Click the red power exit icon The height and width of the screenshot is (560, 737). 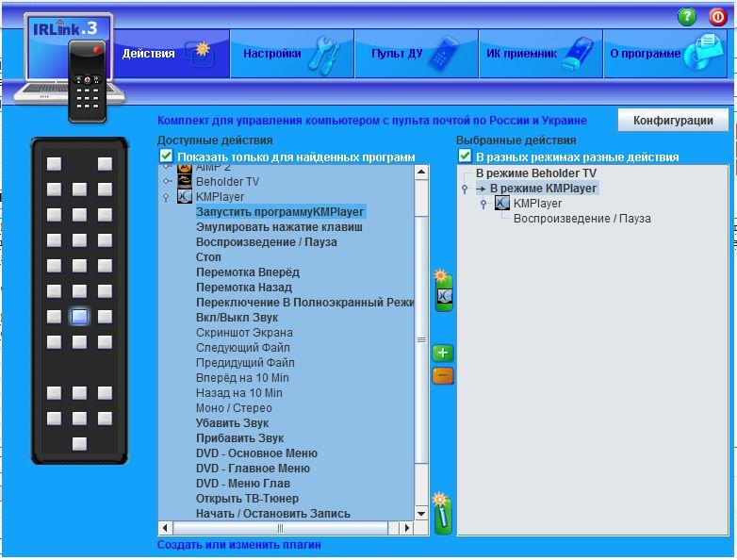coord(717,17)
